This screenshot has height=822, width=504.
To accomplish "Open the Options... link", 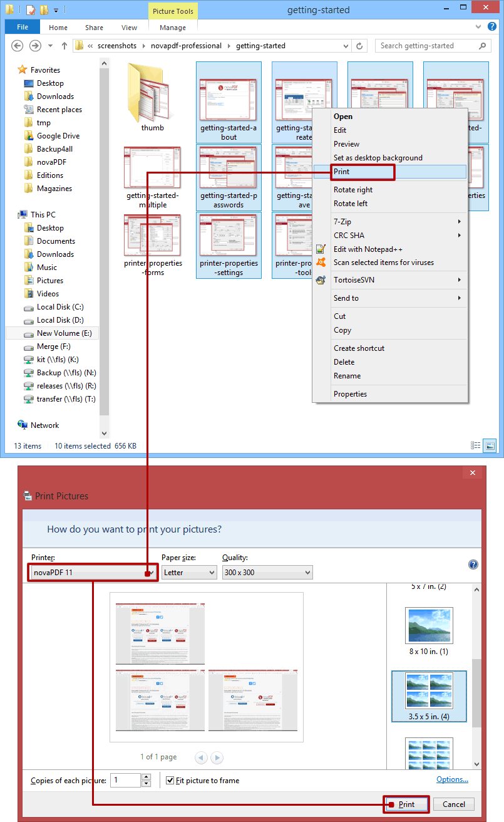I will [452, 779].
